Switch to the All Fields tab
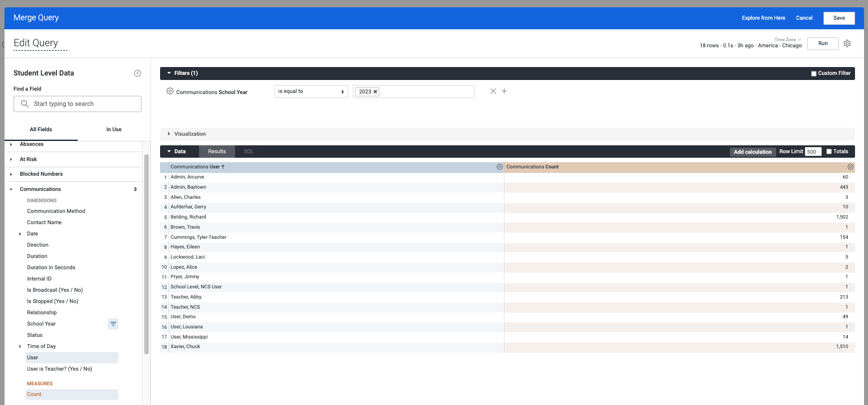Viewport: 868px width, 405px height. (41, 130)
